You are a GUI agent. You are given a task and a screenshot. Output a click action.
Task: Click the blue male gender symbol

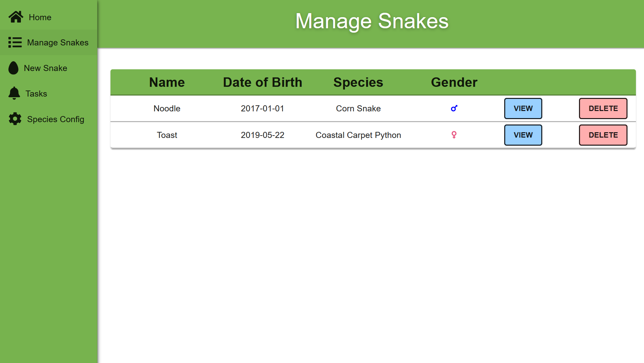(x=454, y=108)
